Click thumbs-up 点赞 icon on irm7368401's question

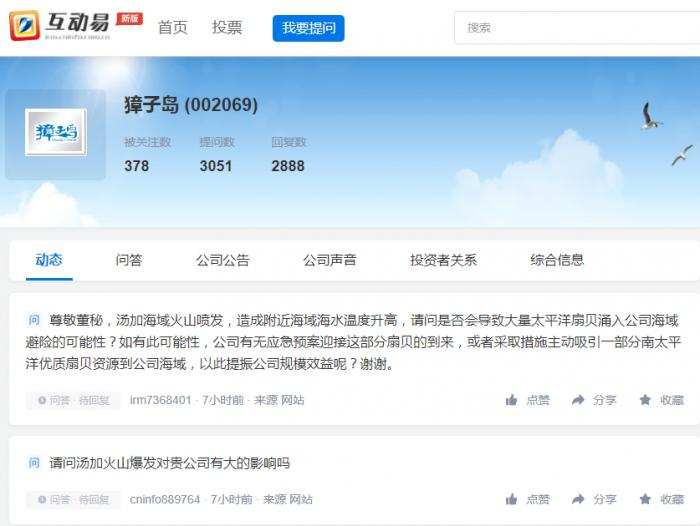(x=512, y=400)
